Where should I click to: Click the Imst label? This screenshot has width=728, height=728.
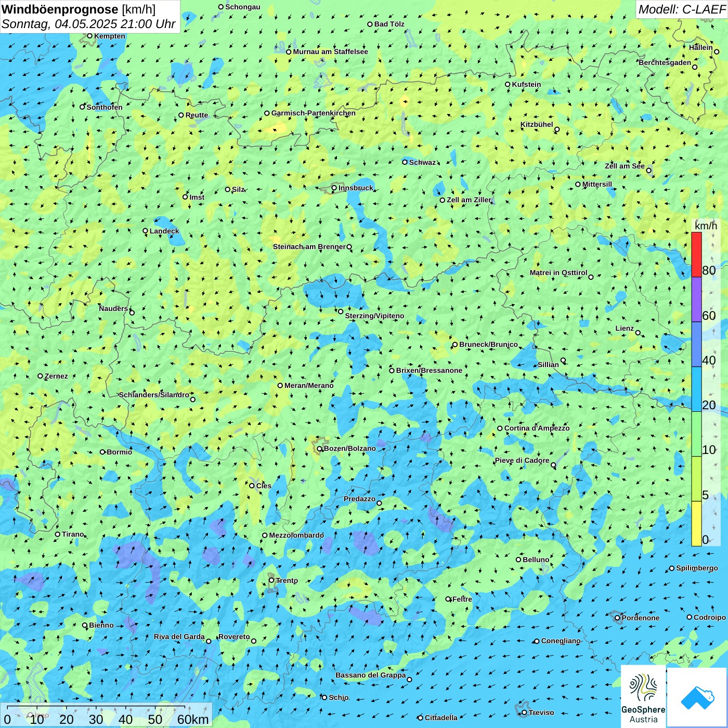coord(197,197)
